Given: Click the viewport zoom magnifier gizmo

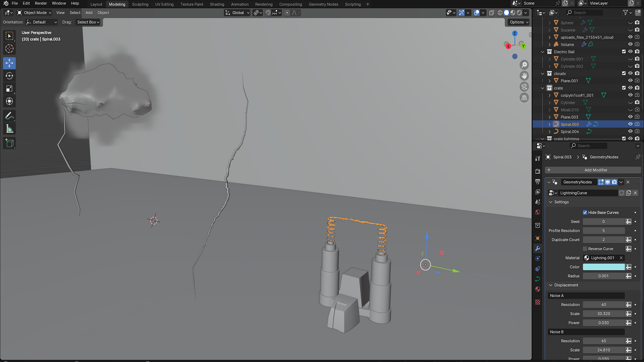Looking at the screenshot, I should (524, 65).
